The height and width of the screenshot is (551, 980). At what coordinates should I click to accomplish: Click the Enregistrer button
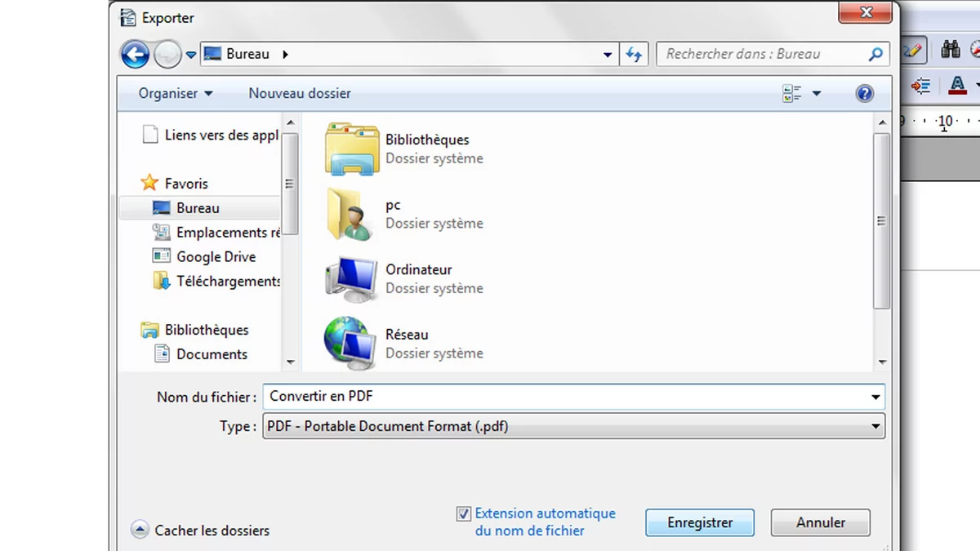coord(700,522)
